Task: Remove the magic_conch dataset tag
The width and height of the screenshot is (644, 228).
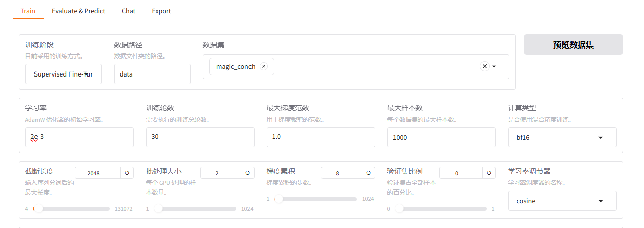Action: point(263,66)
